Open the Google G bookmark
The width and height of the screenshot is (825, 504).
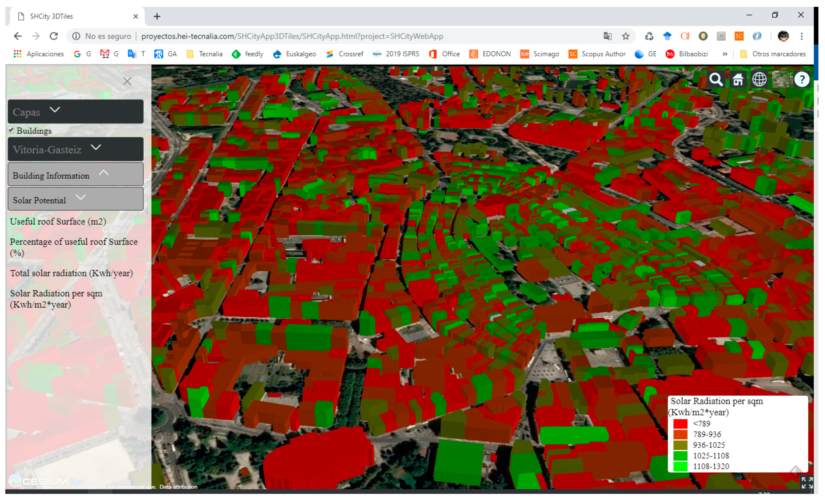coord(82,54)
